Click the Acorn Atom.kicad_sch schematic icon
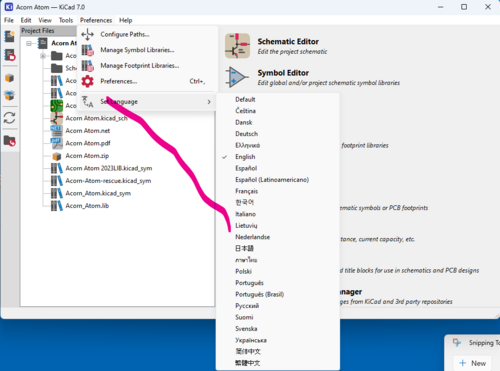500x371 pixels. pos(57,118)
